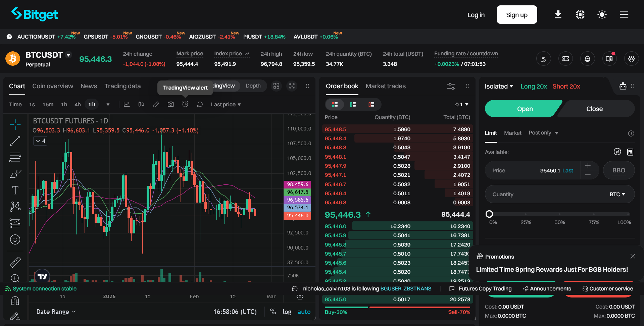This screenshot has height=326, width=644.
Task: Open the hamburger main menu
Action: pos(624,14)
